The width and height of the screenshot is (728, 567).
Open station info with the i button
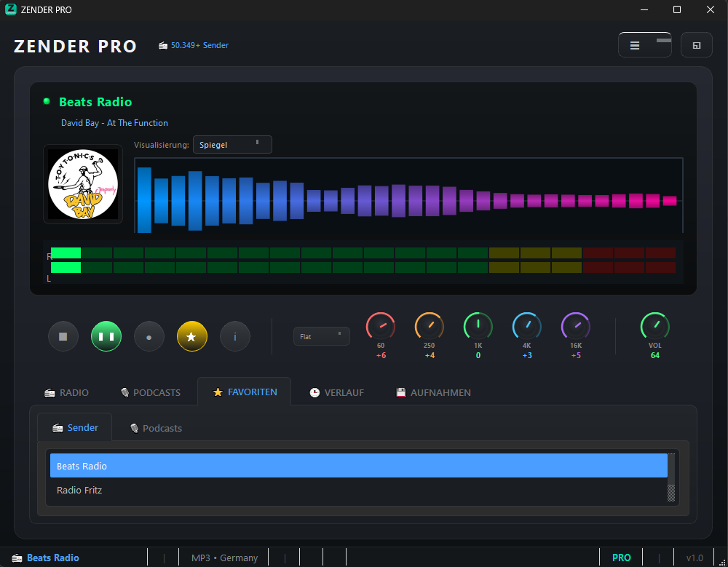point(235,337)
